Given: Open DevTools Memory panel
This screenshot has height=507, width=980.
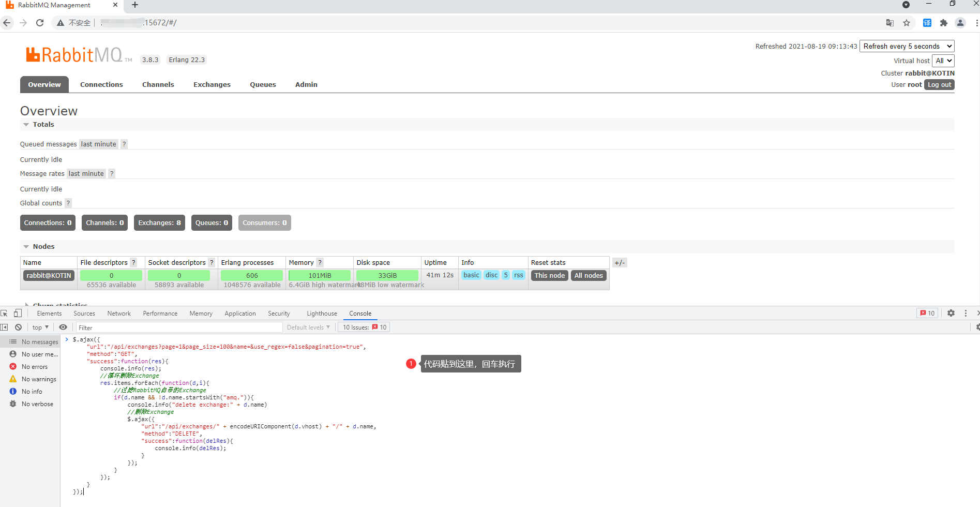Looking at the screenshot, I should point(201,314).
